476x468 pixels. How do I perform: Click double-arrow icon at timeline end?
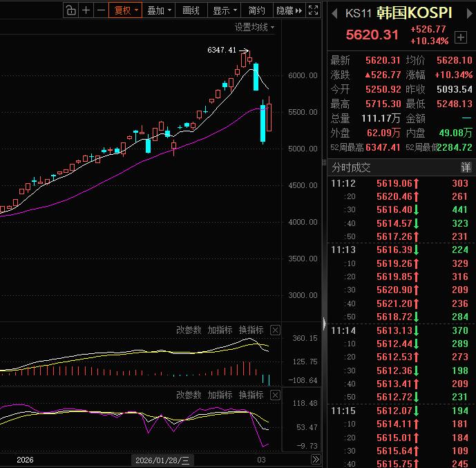click(x=316, y=459)
